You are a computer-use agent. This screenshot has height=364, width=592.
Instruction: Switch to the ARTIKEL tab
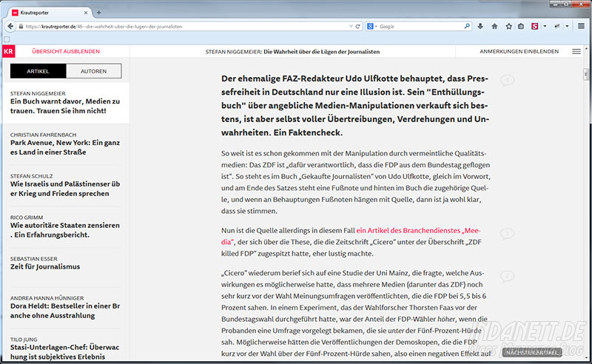[x=38, y=71]
